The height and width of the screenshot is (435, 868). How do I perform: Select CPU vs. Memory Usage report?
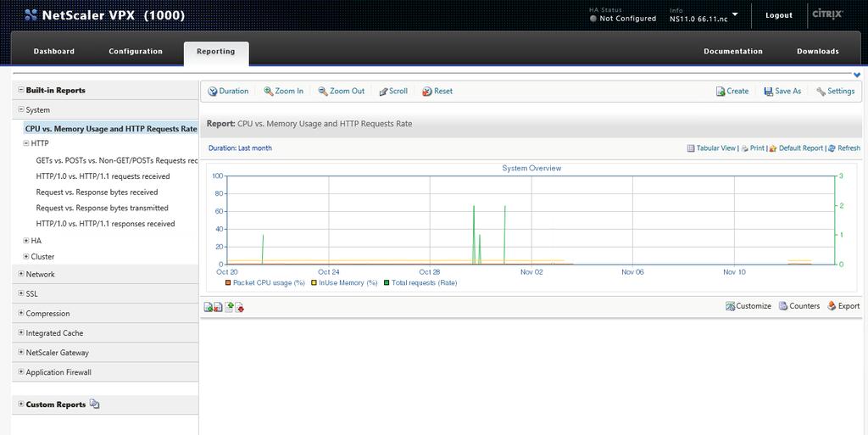[111, 129]
